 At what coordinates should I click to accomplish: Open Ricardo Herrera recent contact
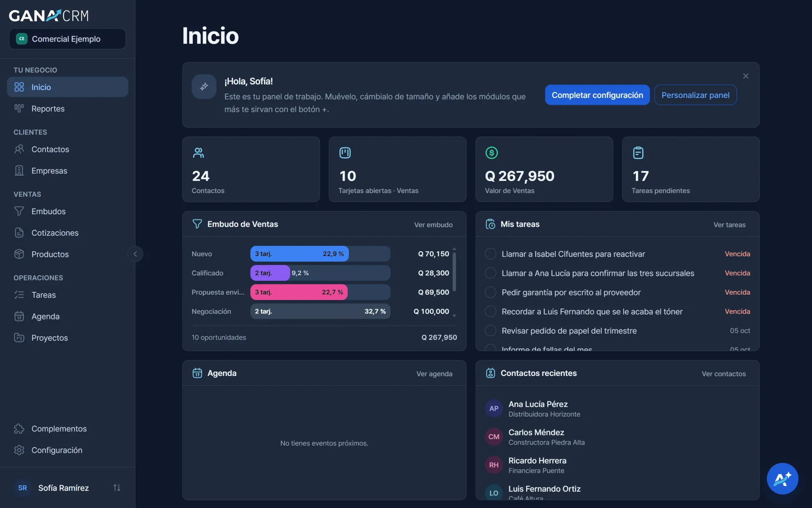617,465
